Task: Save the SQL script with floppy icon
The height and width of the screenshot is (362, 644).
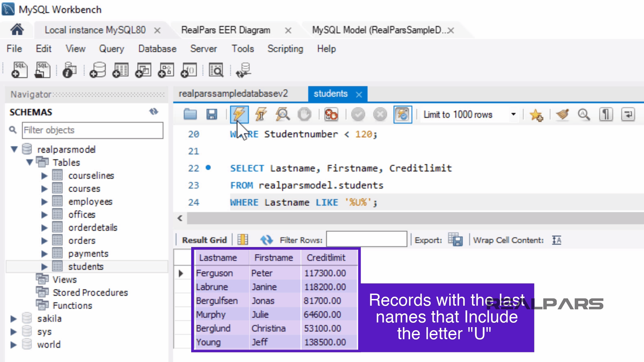Action: (x=212, y=115)
